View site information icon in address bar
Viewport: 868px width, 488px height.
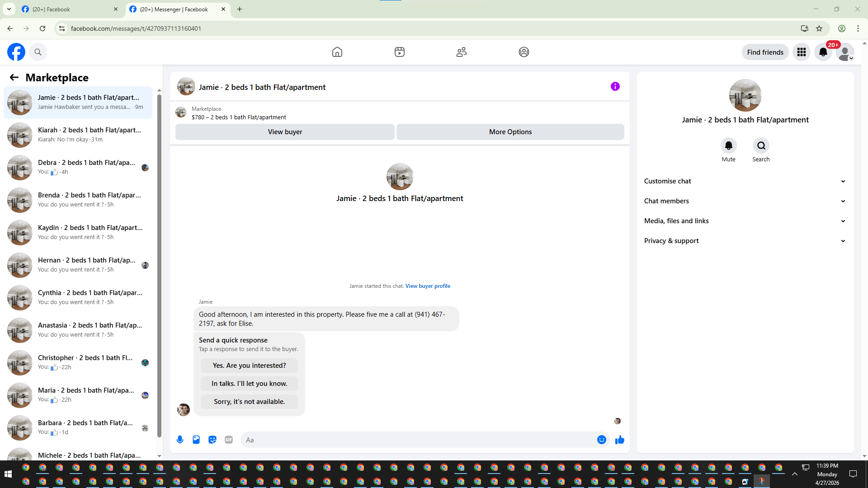point(62,28)
